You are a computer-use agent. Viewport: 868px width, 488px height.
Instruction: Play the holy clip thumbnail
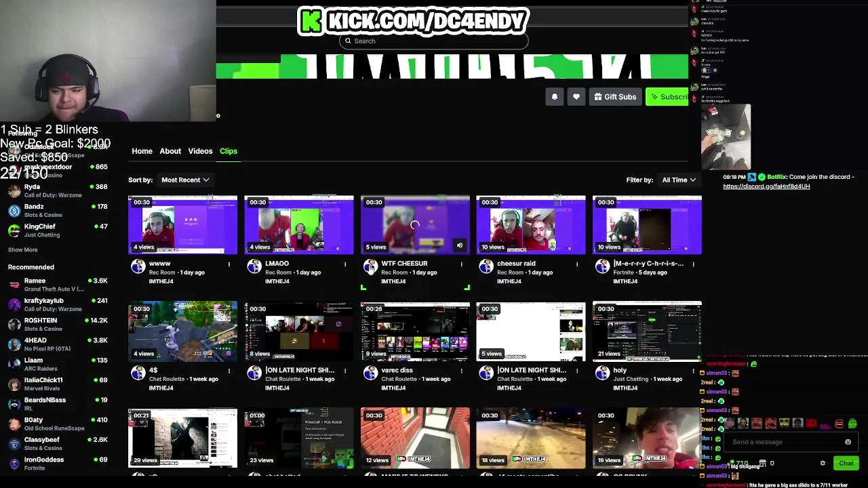pyautogui.click(x=647, y=331)
